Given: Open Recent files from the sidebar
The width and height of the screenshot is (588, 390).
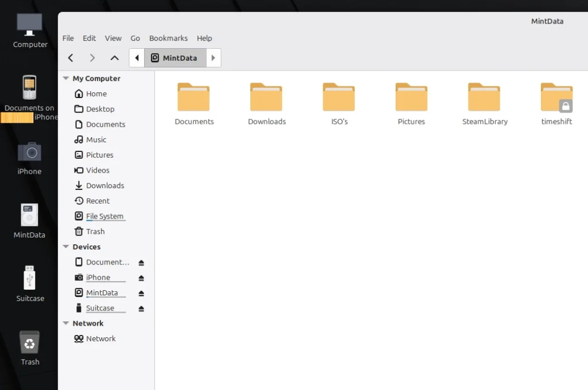Looking at the screenshot, I should tap(97, 201).
